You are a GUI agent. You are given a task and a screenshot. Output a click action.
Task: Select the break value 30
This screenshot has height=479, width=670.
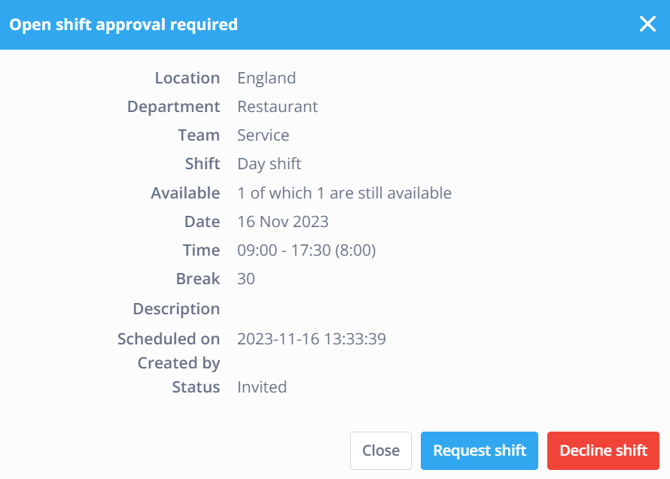(x=246, y=279)
